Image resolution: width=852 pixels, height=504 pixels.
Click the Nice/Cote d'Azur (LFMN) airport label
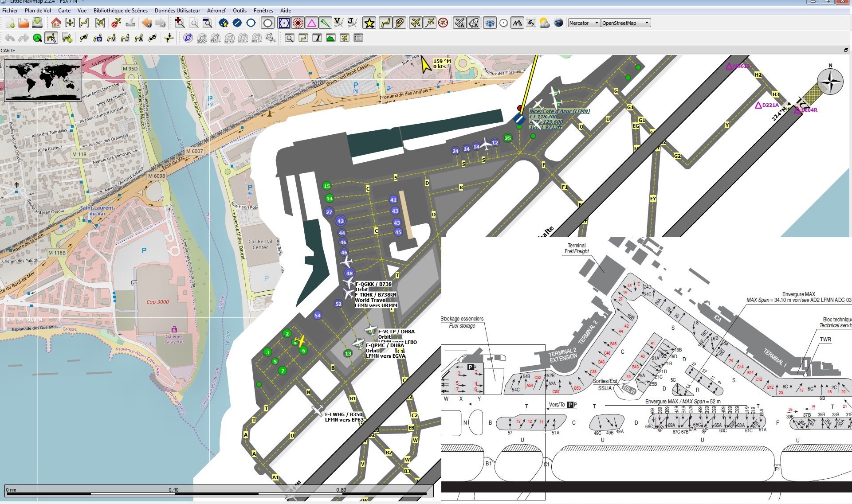coord(559,111)
